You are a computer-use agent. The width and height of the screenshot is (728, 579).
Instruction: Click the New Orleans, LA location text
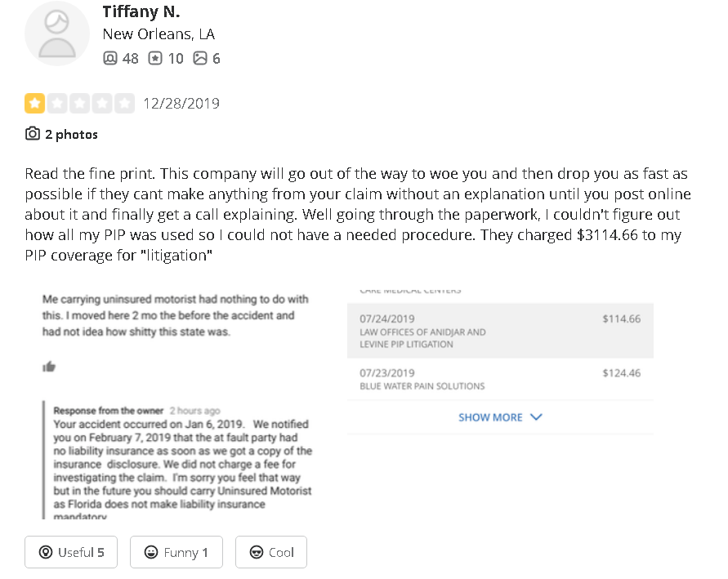tap(159, 34)
